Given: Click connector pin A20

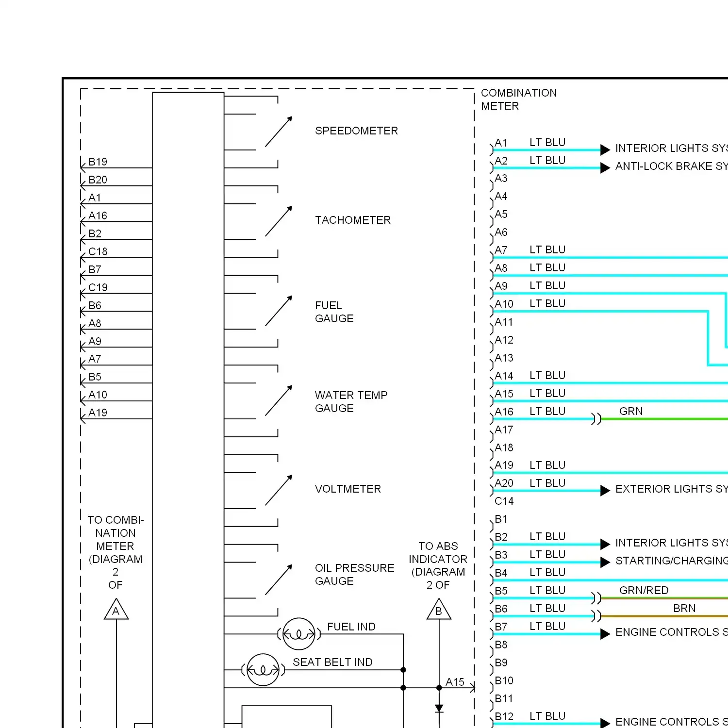Looking at the screenshot, I should click(504, 483).
